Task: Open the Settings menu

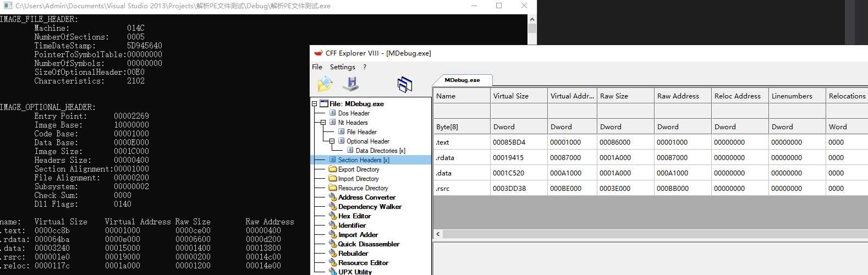Action: pos(343,67)
